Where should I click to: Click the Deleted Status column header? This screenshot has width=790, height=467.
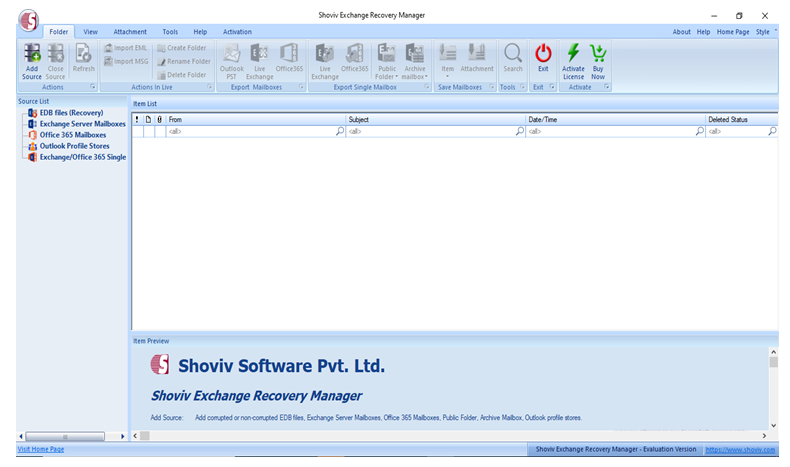coord(742,119)
